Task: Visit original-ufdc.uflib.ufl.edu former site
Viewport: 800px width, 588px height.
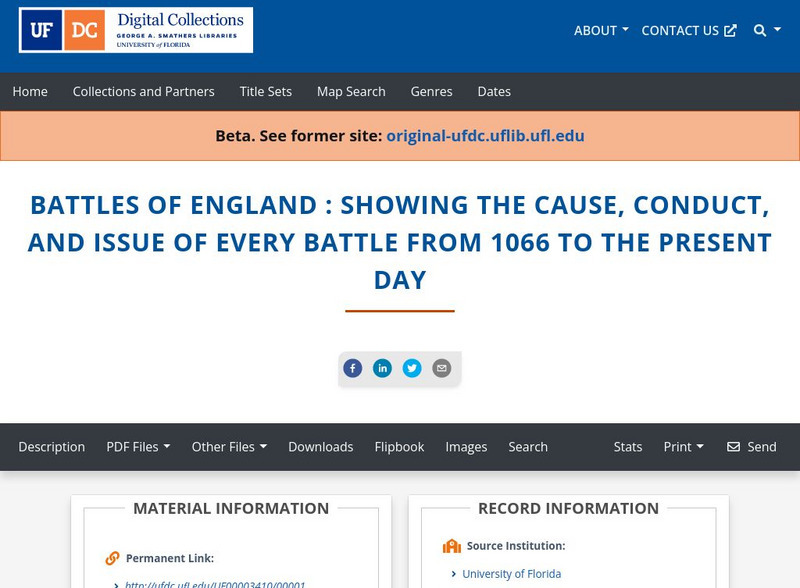Action: click(x=485, y=136)
